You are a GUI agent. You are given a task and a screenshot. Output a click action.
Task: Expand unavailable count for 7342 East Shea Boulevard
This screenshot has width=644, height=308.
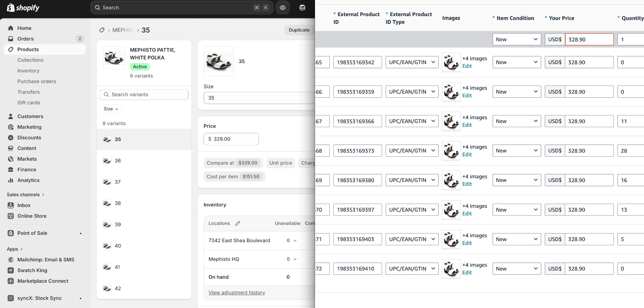[292, 241]
